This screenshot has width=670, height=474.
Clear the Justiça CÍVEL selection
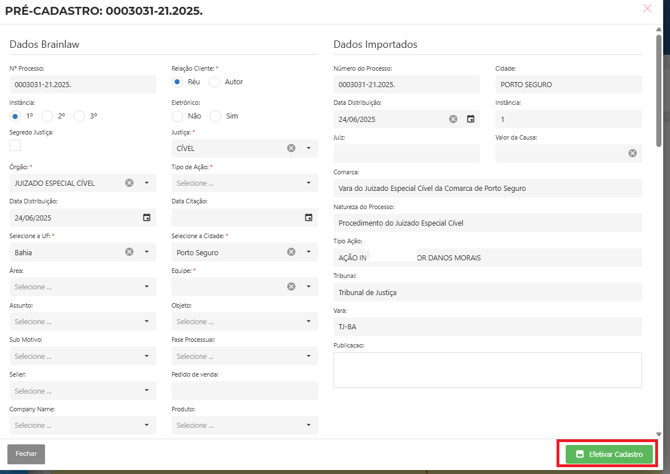pos(291,148)
